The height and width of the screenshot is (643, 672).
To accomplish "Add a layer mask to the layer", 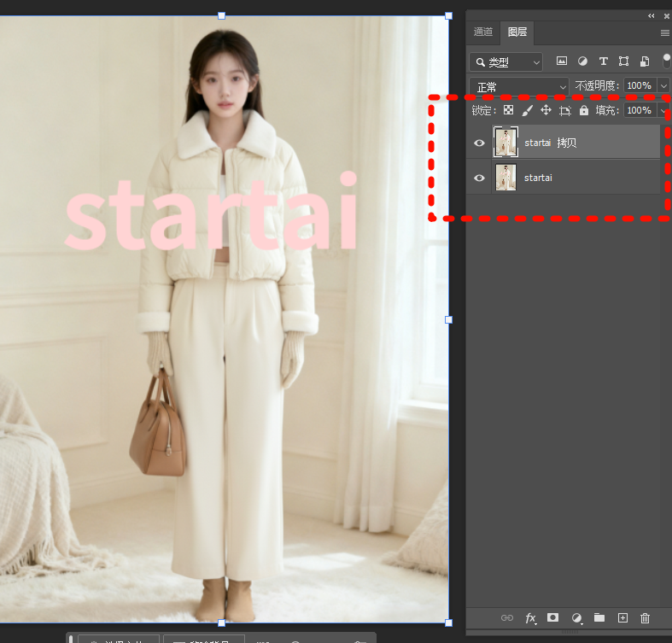I will click(553, 617).
